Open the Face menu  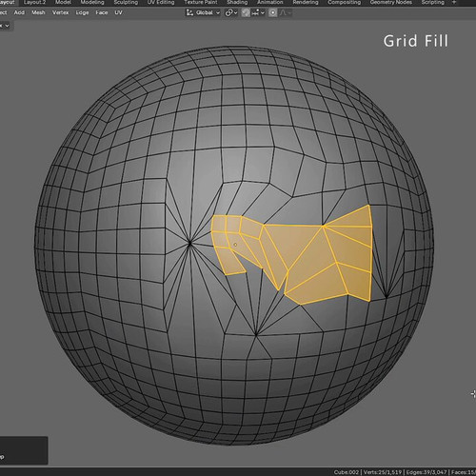(x=102, y=12)
